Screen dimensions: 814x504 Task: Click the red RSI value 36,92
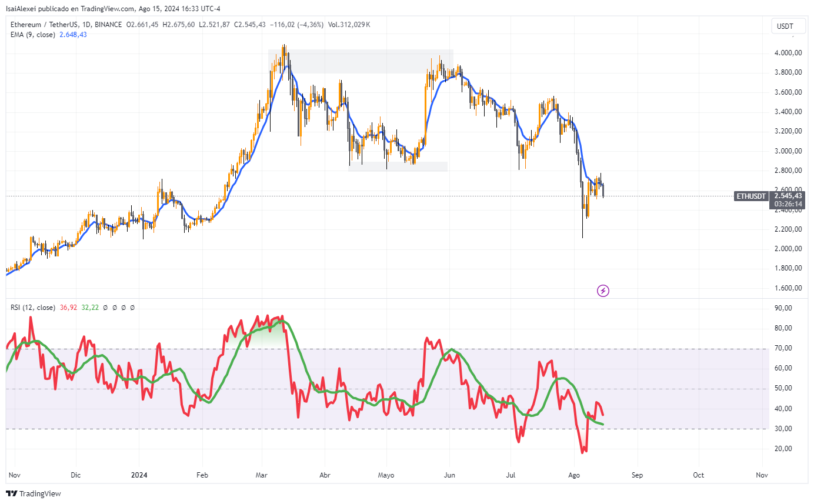(69, 308)
